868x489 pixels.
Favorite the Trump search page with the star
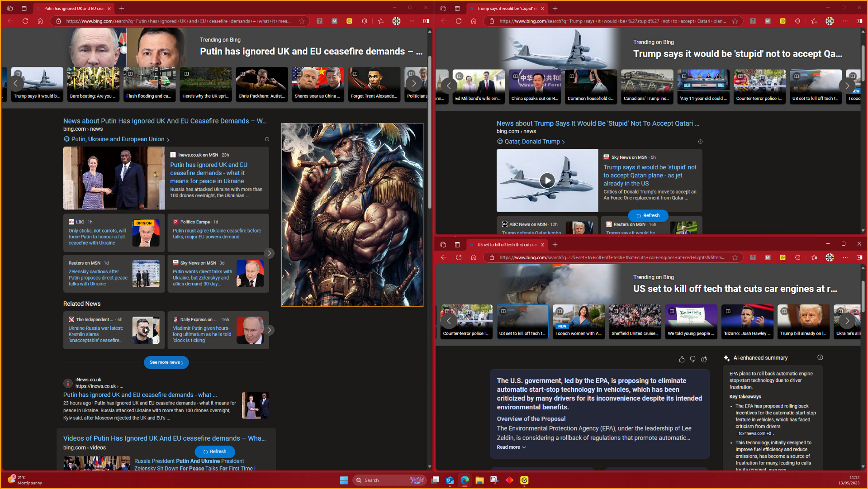pyautogui.click(x=735, y=21)
